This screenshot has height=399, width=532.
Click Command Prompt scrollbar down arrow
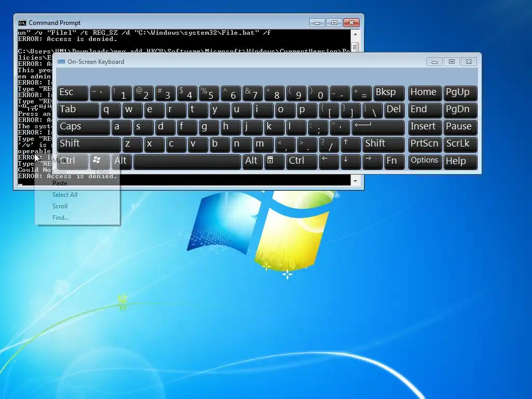pos(355,181)
